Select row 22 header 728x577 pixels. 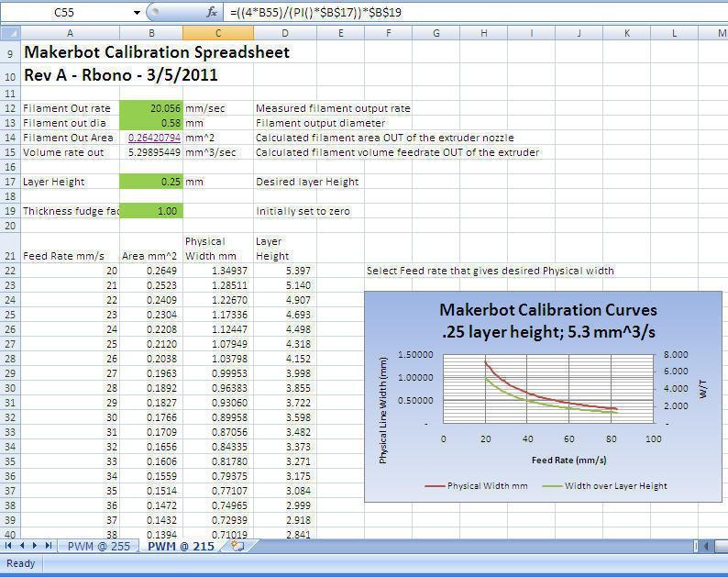pyautogui.click(x=10, y=271)
